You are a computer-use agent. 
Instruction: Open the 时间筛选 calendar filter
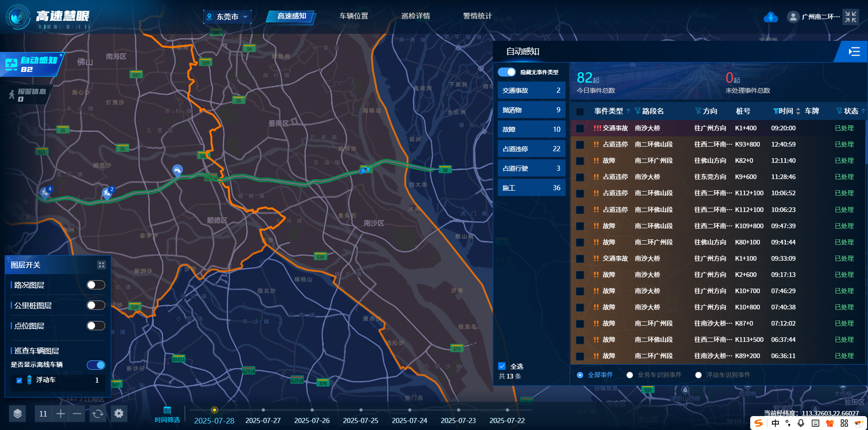[x=167, y=414]
